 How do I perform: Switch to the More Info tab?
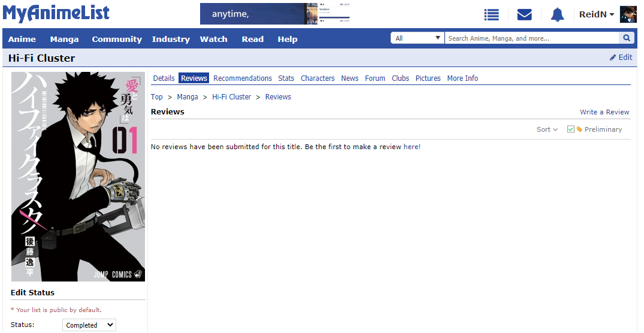coord(462,78)
